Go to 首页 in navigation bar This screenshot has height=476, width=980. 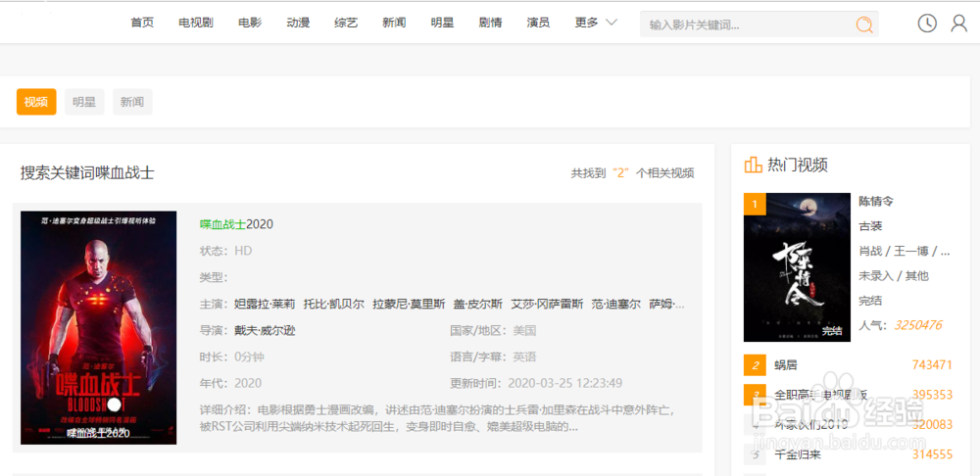(x=142, y=23)
